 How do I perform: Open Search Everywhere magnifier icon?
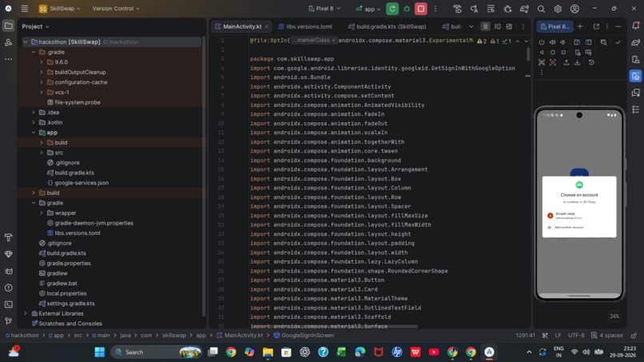click(x=541, y=9)
